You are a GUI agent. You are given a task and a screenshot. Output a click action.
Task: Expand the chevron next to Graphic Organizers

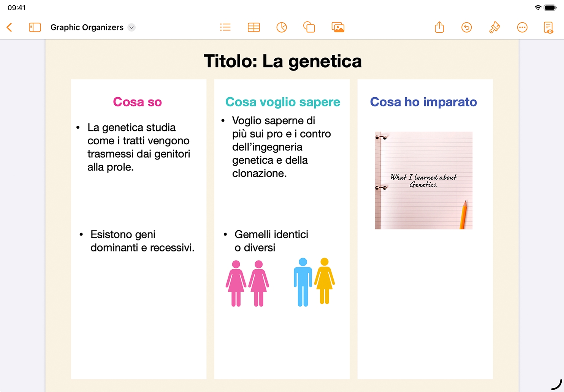pyautogui.click(x=131, y=27)
